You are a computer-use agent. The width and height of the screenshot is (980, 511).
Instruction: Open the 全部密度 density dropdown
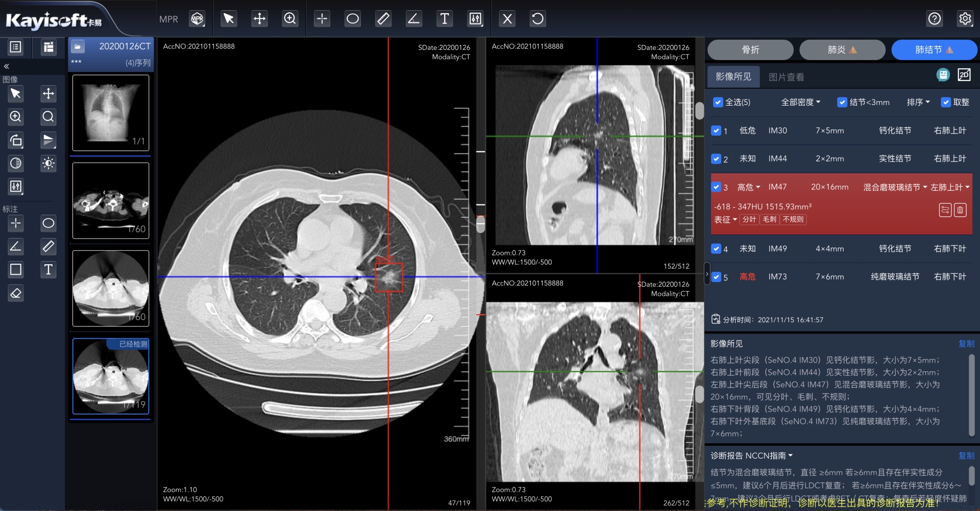coord(800,102)
